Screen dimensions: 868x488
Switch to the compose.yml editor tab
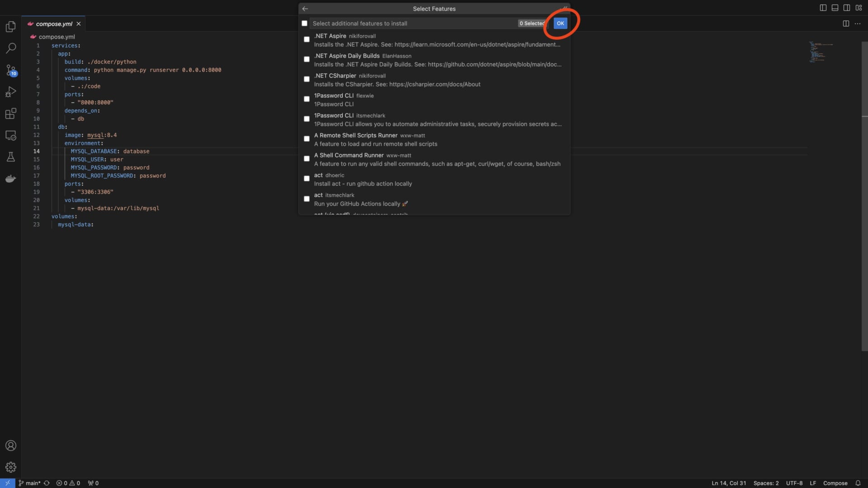pyautogui.click(x=54, y=24)
